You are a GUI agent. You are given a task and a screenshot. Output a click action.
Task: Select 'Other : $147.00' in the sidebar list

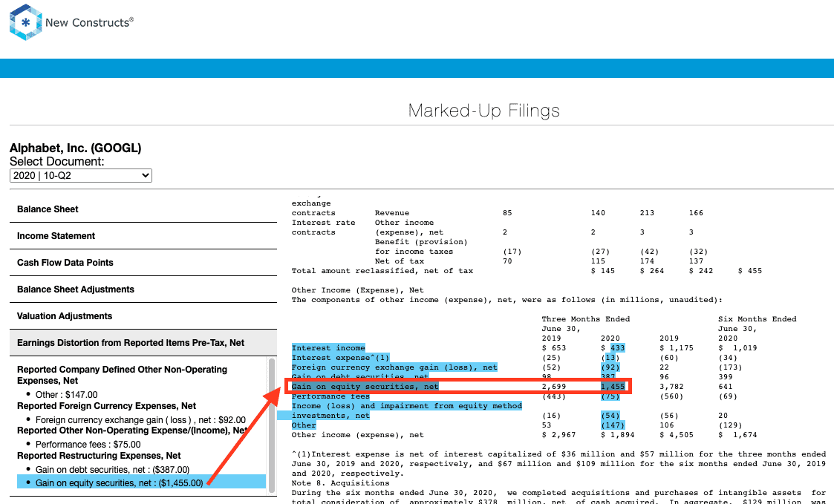tap(67, 394)
